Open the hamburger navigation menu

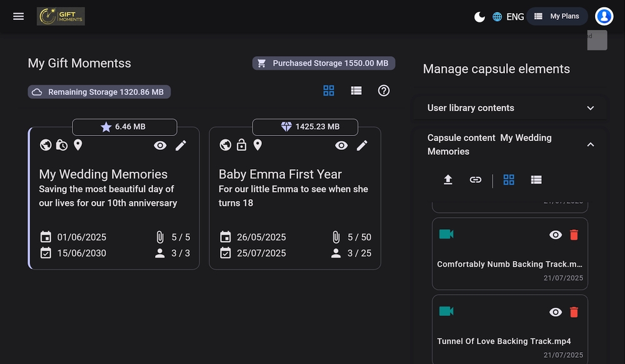click(x=19, y=16)
